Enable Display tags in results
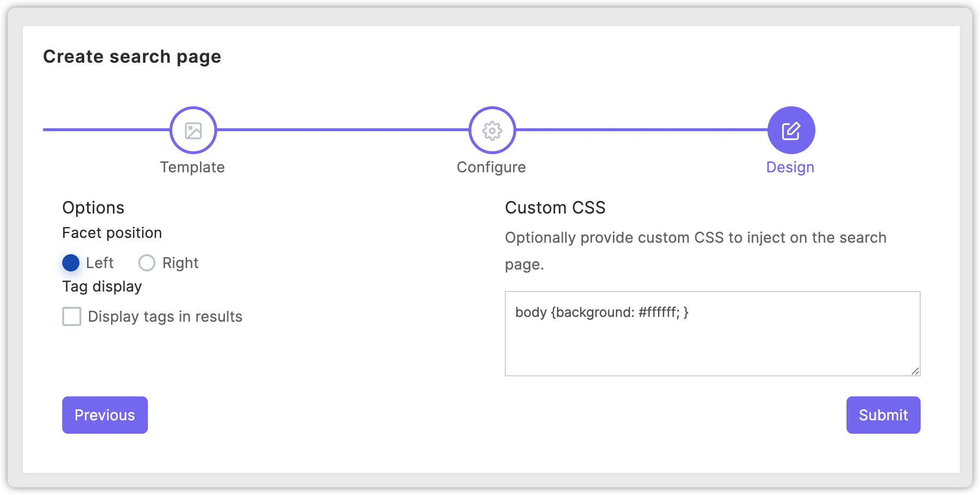 tap(72, 316)
